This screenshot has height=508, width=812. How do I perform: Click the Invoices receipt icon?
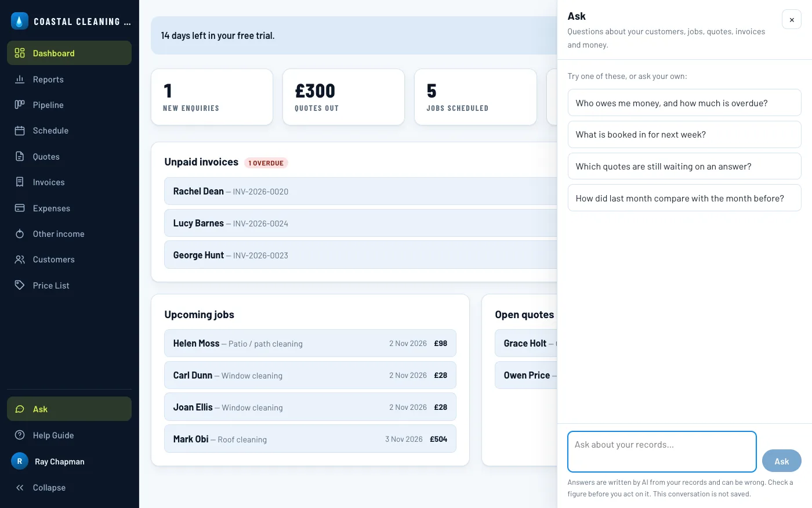(20, 182)
